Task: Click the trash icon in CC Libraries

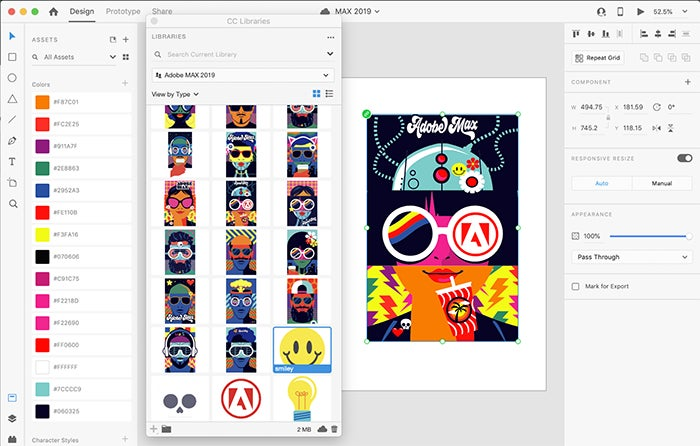Action: [x=334, y=429]
